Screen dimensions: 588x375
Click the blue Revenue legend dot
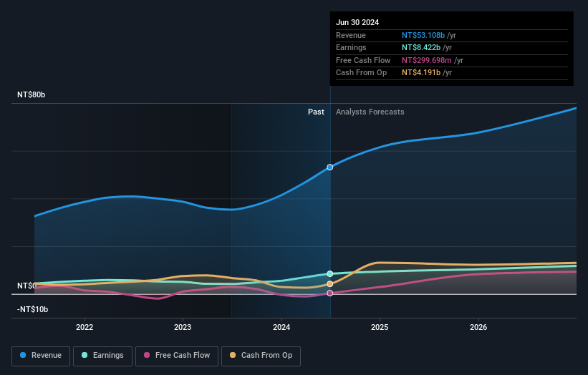coord(23,355)
